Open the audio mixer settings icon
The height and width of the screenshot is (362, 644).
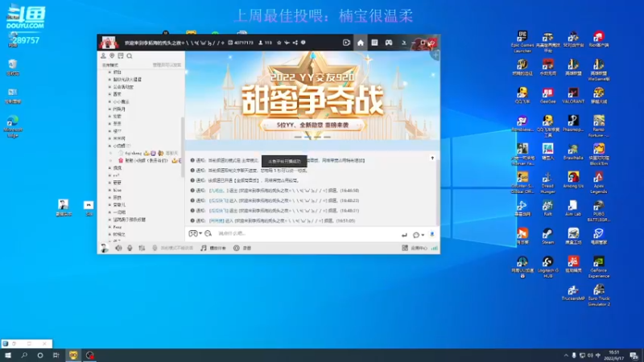[x=142, y=248]
